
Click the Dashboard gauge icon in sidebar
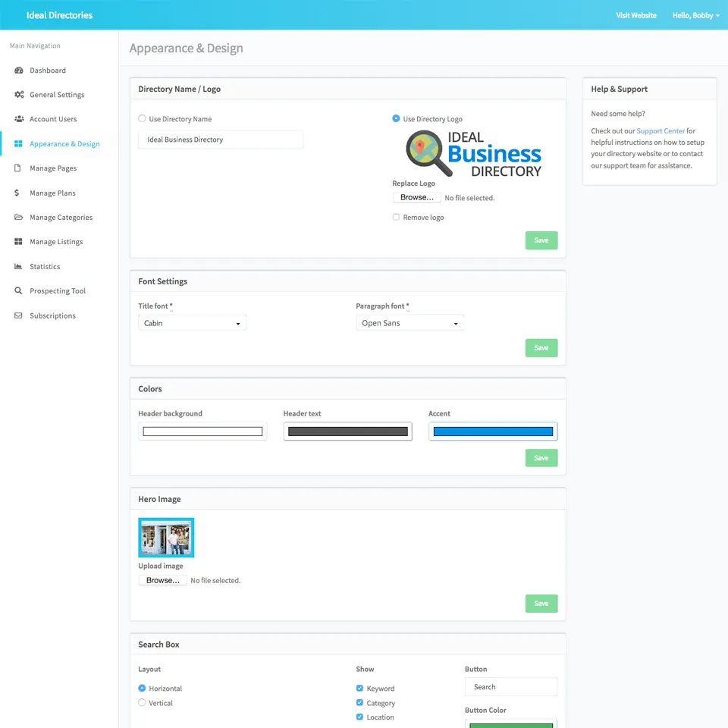(x=18, y=71)
